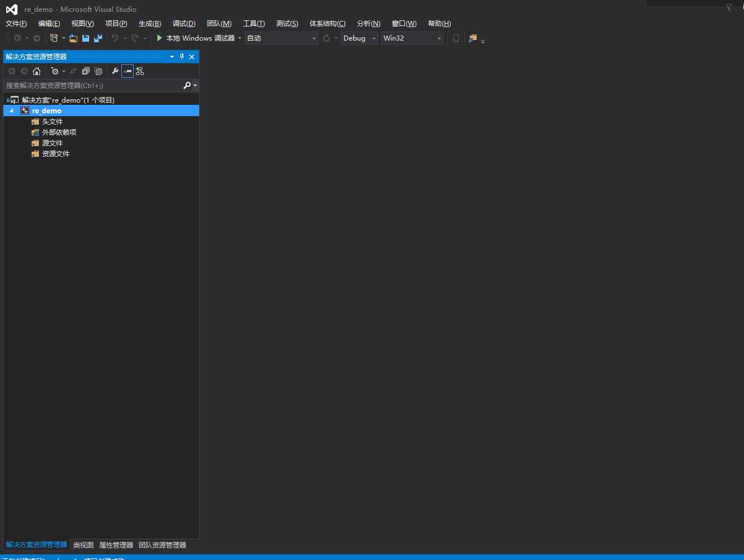Collapse the re_demo project node
744x560 pixels.
pos(11,111)
